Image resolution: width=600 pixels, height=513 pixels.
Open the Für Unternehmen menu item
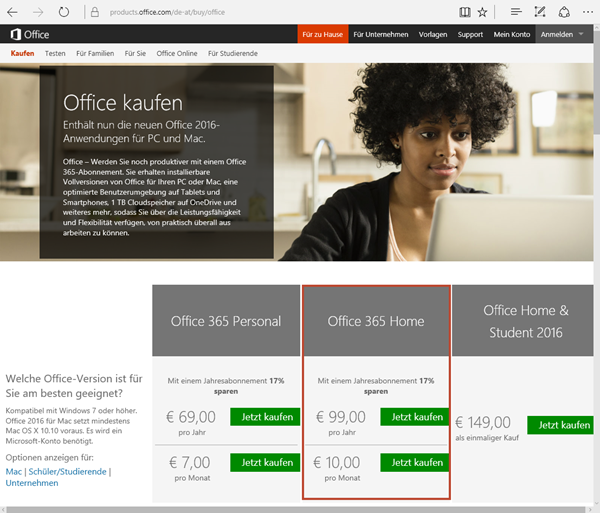point(381,34)
